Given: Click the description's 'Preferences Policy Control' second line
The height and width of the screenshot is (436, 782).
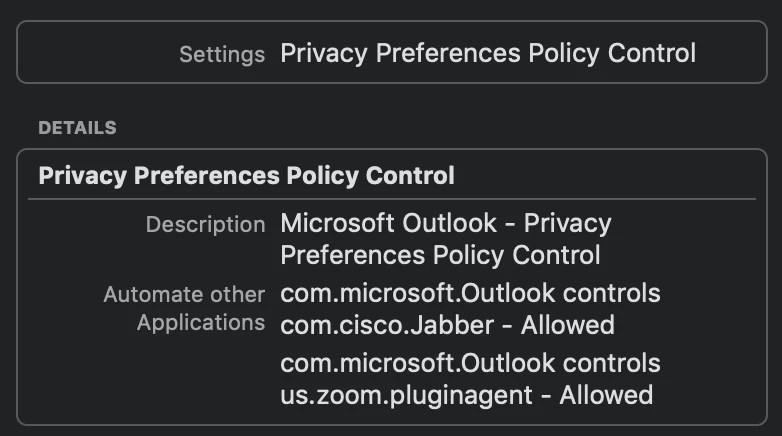Looking at the screenshot, I should (440, 255).
